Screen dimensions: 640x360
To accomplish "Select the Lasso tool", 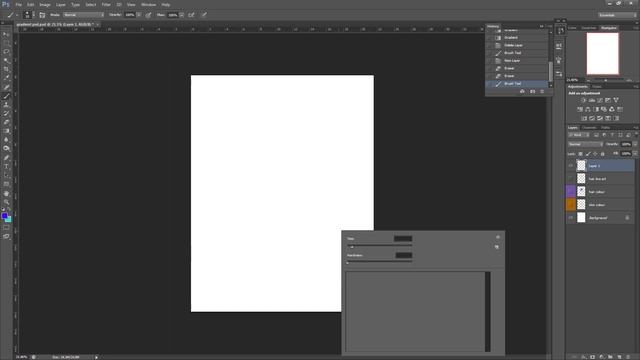I will click(6, 52).
